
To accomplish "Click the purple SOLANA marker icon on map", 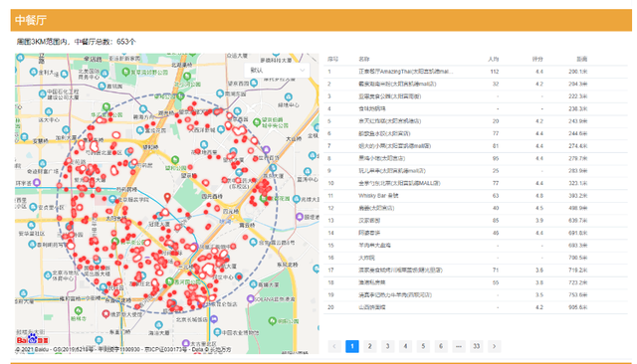I will click(250, 298).
